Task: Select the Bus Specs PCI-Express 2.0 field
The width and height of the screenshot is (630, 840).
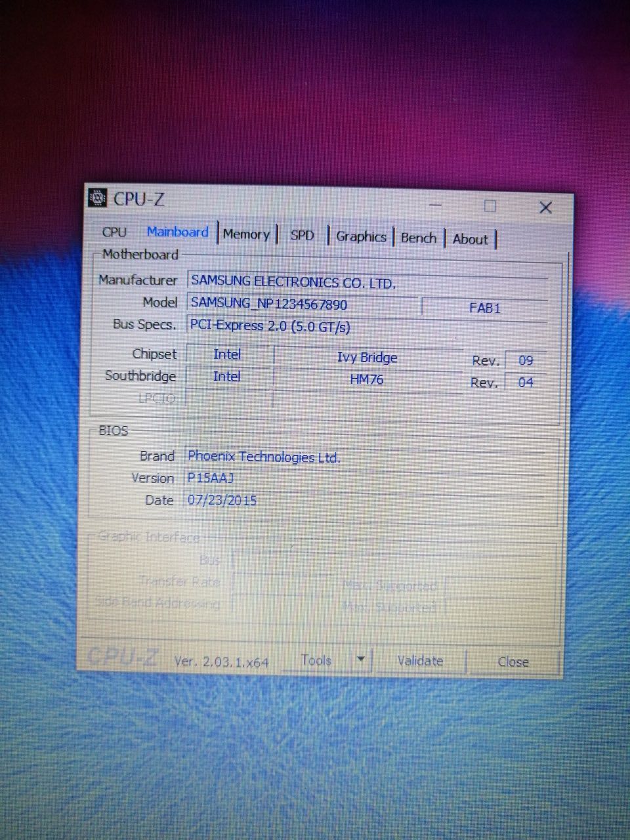Action: 367,326
